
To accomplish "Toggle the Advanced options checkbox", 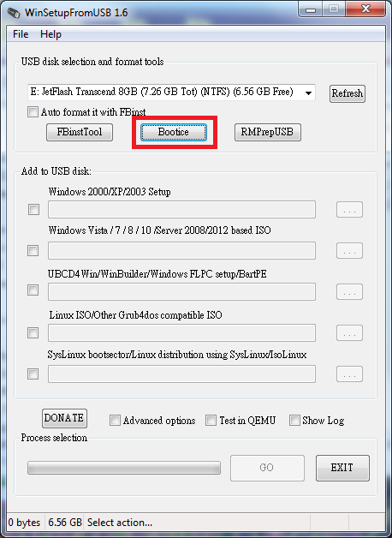I will (153, 421).
